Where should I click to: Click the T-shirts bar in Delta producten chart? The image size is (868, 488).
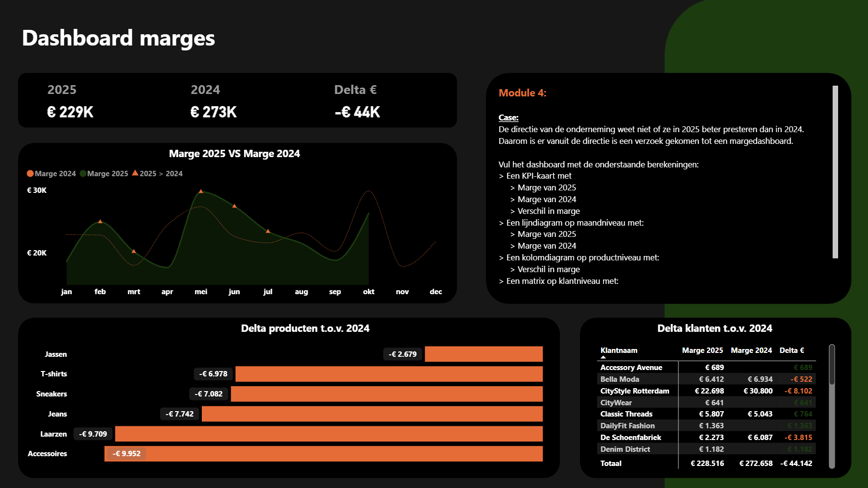pyautogui.click(x=388, y=374)
